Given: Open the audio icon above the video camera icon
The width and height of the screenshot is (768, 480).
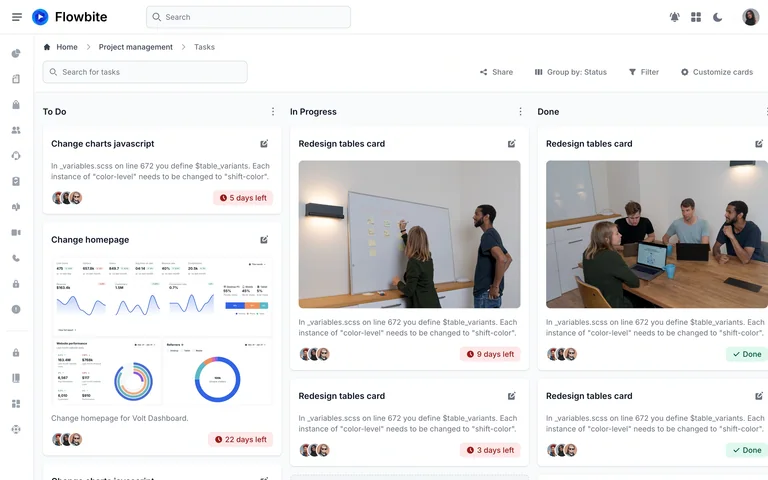Looking at the screenshot, I should tap(16, 207).
